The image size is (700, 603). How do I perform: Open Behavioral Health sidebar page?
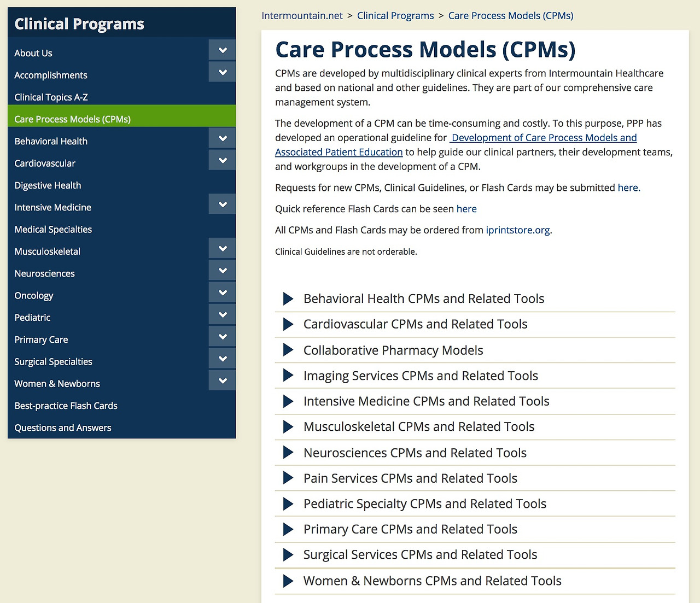51,141
